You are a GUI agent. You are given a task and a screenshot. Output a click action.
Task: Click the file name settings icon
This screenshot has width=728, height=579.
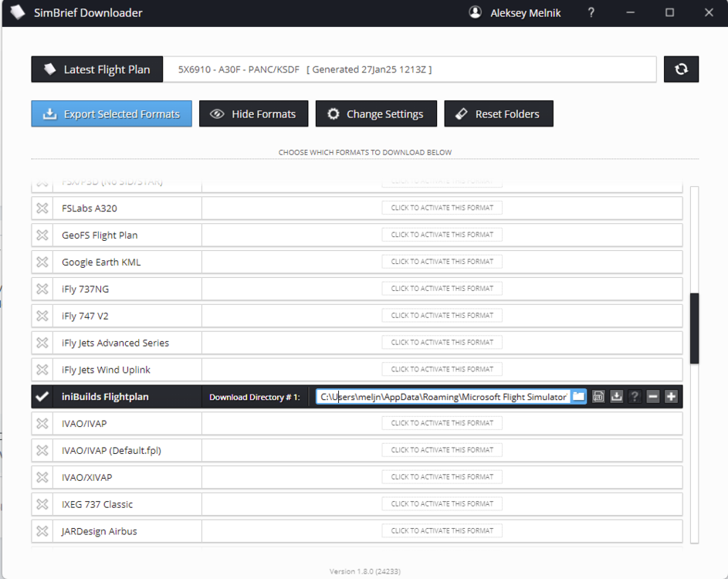(598, 397)
